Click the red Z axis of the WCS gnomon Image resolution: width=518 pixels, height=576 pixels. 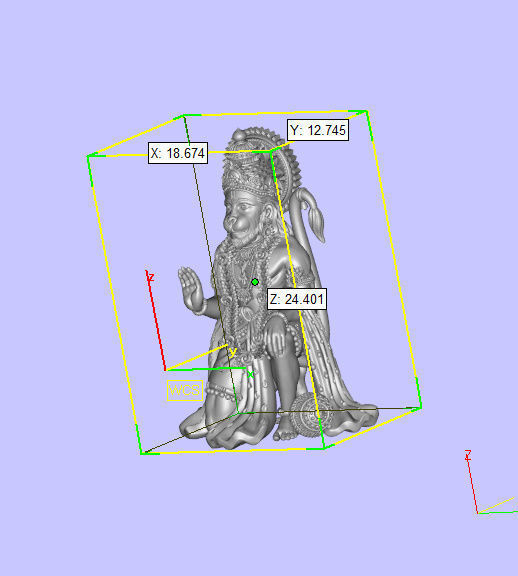tap(156, 321)
